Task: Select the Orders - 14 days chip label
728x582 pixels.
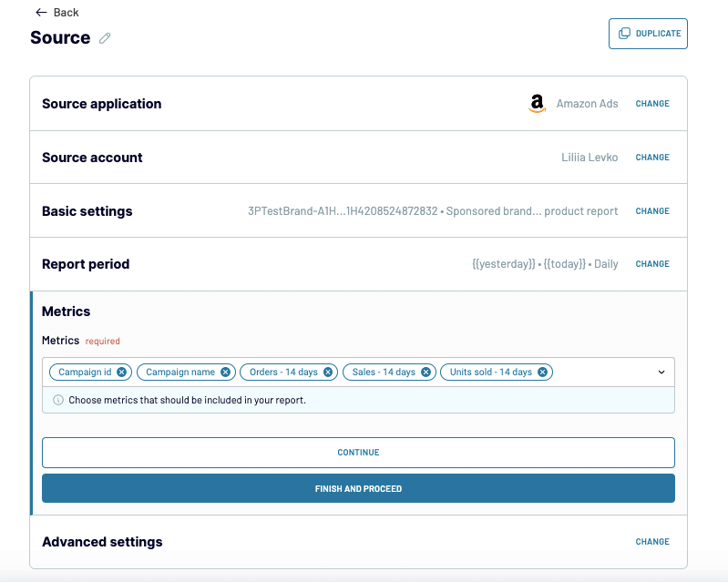Action: click(x=283, y=373)
